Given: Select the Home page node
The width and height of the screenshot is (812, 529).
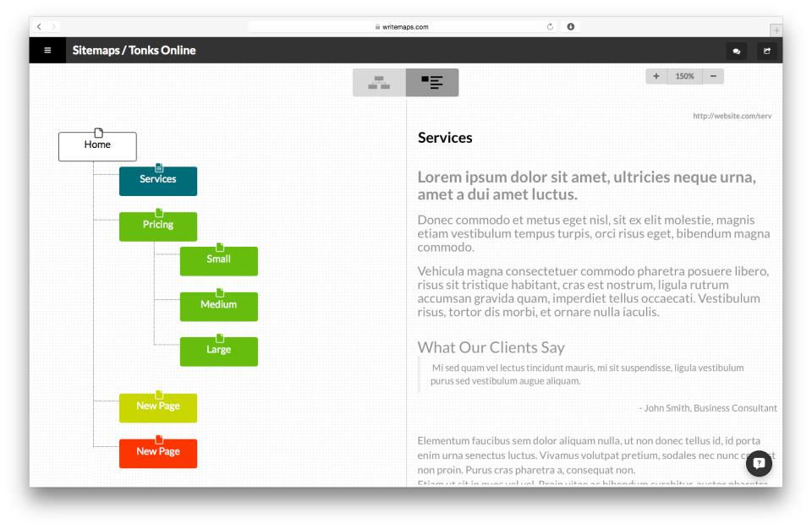Looking at the screenshot, I should point(97,146).
